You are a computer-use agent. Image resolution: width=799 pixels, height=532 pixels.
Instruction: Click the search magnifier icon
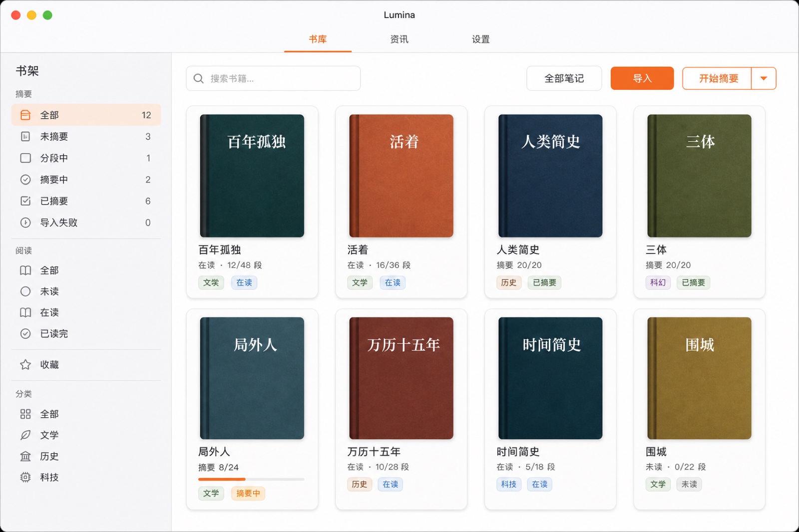coord(198,79)
